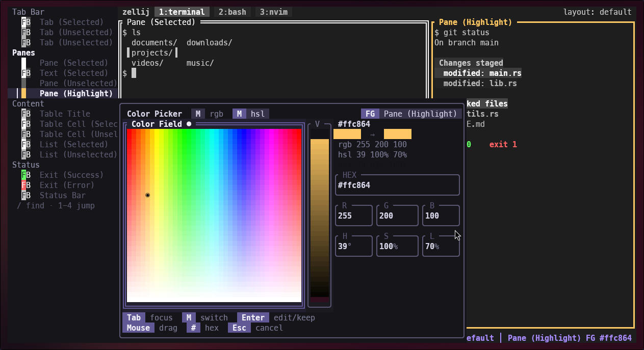Click the new color swatch right of arrow
Viewport: 644px width, 350px height.
tap(398, 134)
